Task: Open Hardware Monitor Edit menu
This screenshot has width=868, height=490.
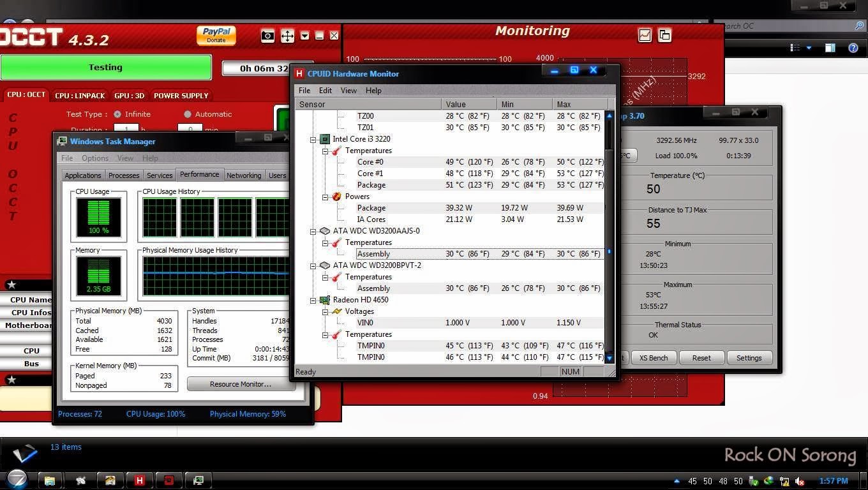Action: click(x=325, y=91)
